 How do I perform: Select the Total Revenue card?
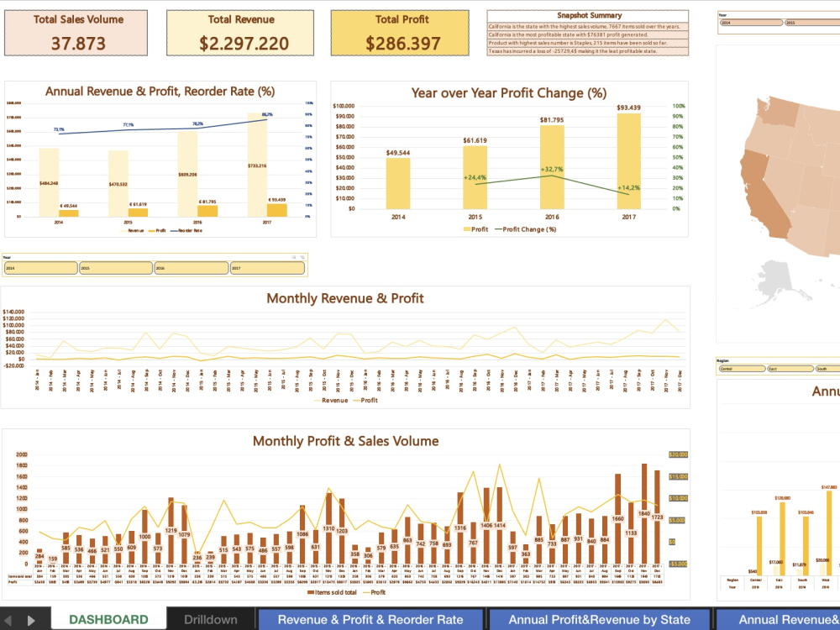240,33
